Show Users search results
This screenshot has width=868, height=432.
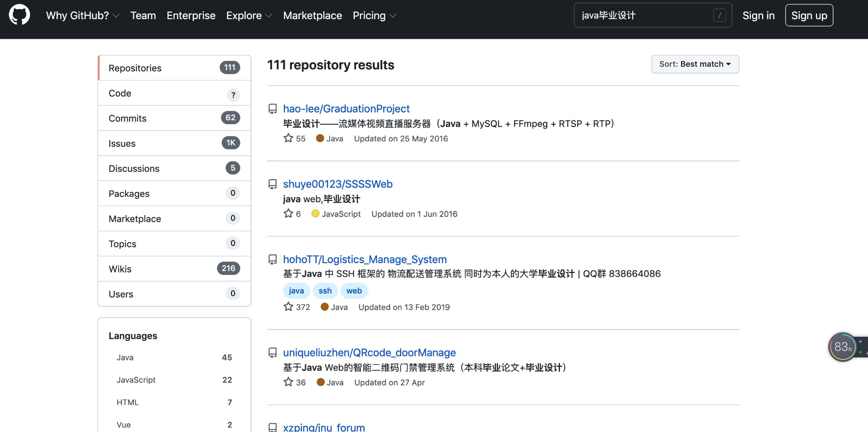click(175, 294)
